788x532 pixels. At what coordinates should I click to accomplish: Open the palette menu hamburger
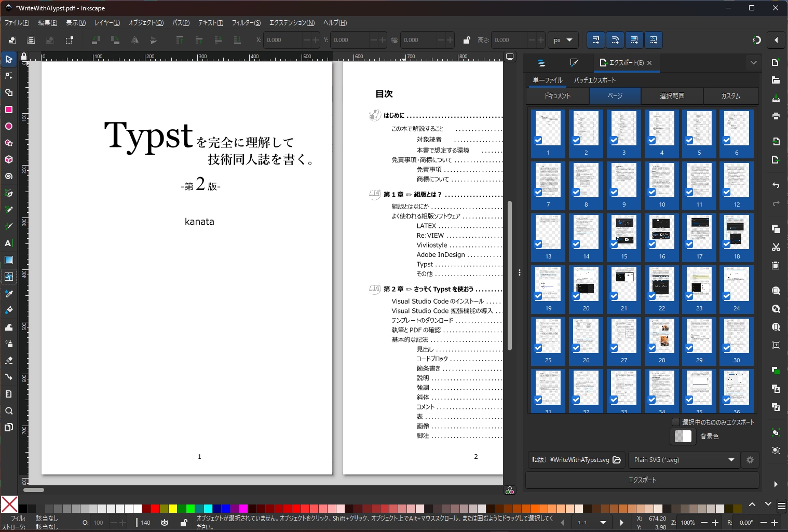coord(782,506)
